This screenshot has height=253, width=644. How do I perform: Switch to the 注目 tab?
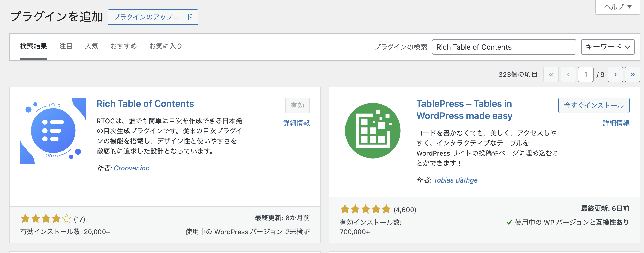coord(66,46)
